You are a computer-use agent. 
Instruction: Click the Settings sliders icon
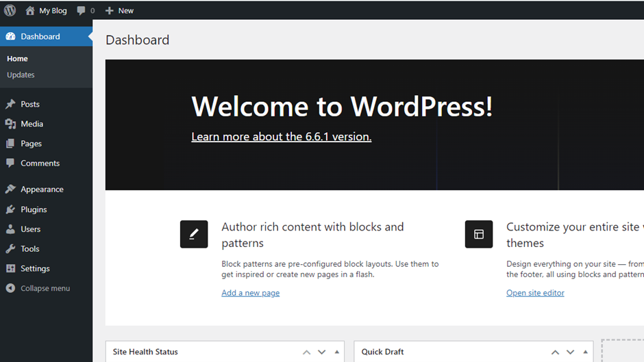pyautogui.click(x=10, y=268)
